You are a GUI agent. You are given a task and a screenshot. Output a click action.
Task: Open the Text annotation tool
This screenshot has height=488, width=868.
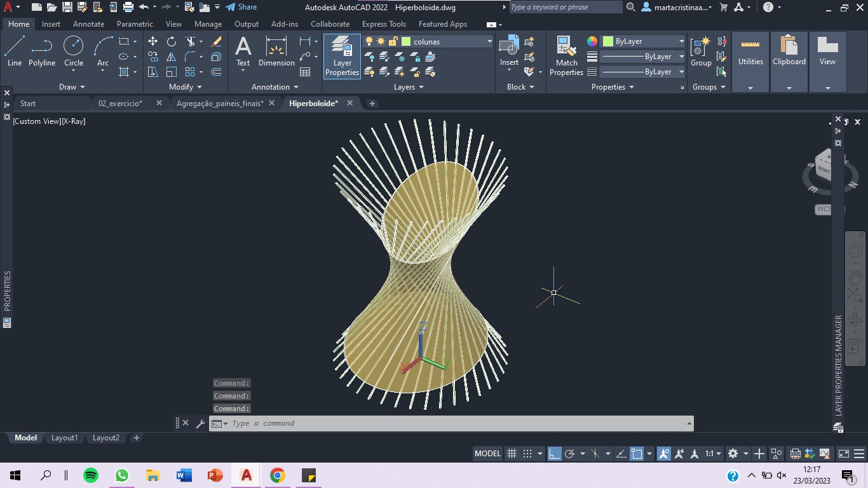click(243, 51)
